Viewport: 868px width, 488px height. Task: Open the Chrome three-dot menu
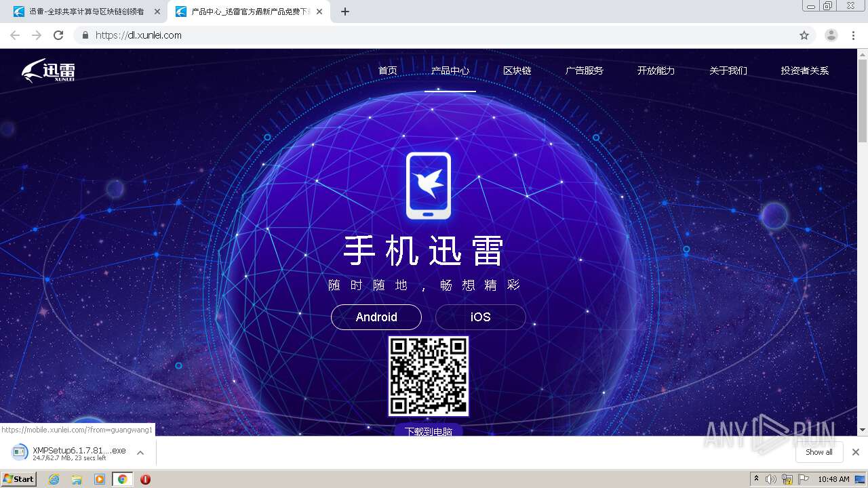pos(853,35)
